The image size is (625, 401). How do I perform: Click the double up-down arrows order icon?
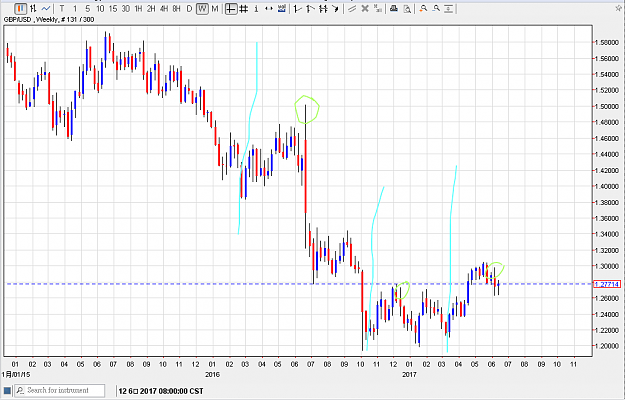[323, 8]
